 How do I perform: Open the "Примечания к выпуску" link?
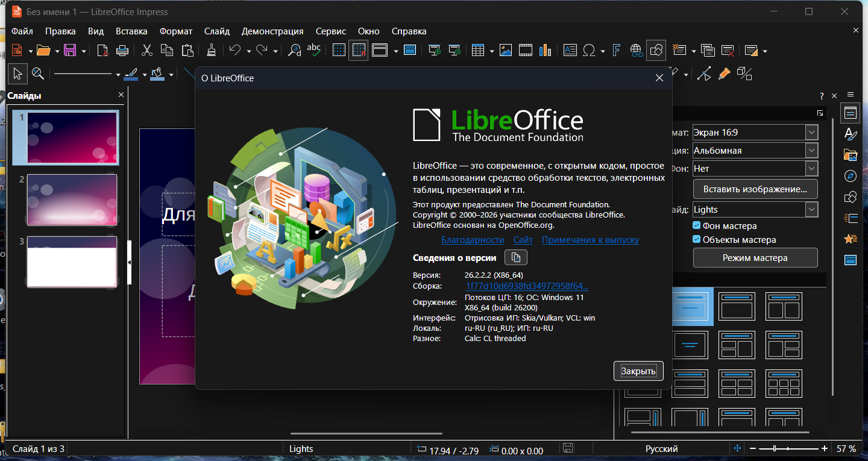point(590,240)
